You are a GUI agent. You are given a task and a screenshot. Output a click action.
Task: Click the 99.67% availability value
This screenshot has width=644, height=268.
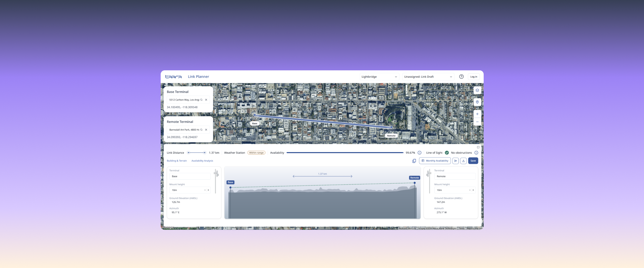pyautogui.click(x=410, y=153)
